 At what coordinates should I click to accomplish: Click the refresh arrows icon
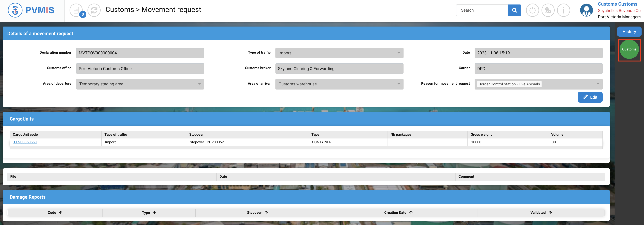tap(94, 10)
